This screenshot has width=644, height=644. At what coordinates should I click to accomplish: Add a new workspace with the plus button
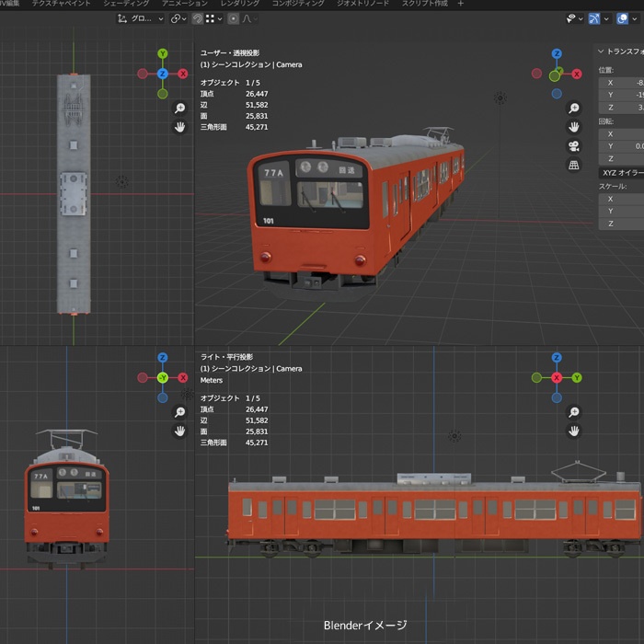coord(461,4)
